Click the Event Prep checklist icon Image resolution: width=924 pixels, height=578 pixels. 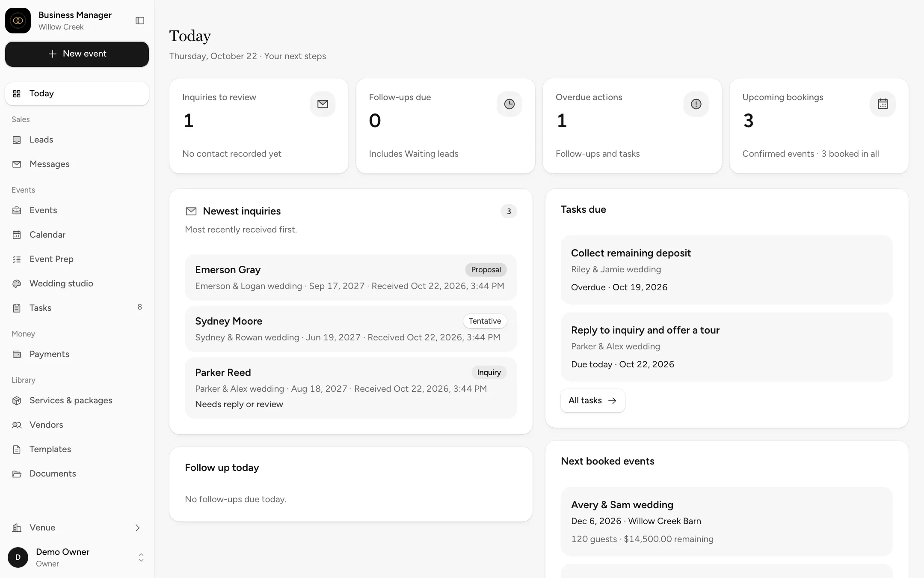(17, 259)
